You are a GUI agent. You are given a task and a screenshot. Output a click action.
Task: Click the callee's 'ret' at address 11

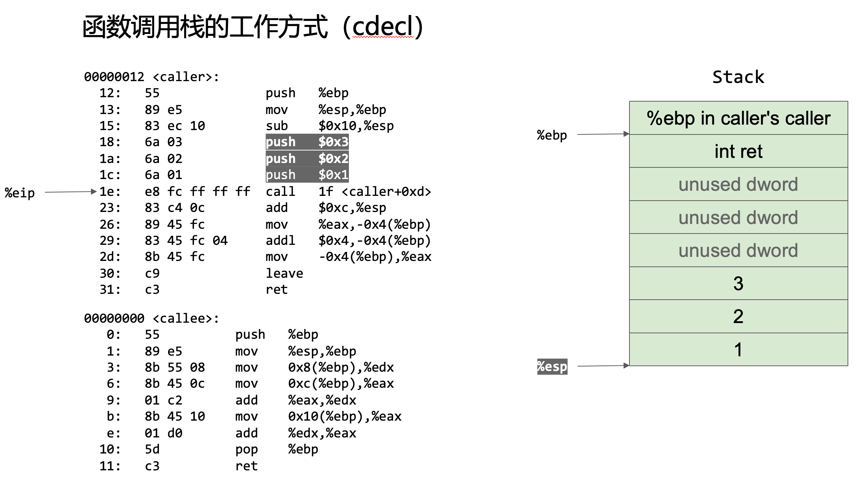pyautogui.click(x=247, y=466)
